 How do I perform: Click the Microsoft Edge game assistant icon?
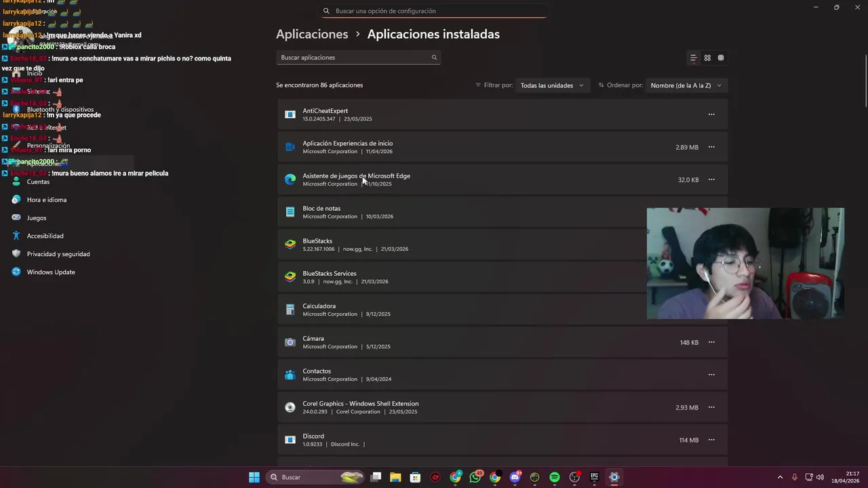coord(290,180)
